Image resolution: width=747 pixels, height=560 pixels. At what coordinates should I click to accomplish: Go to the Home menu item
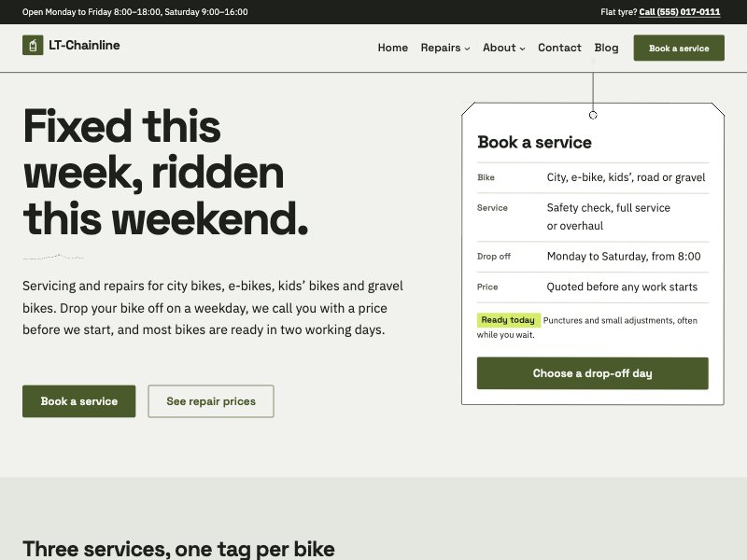pyautogui.click(x=392, y=48)
